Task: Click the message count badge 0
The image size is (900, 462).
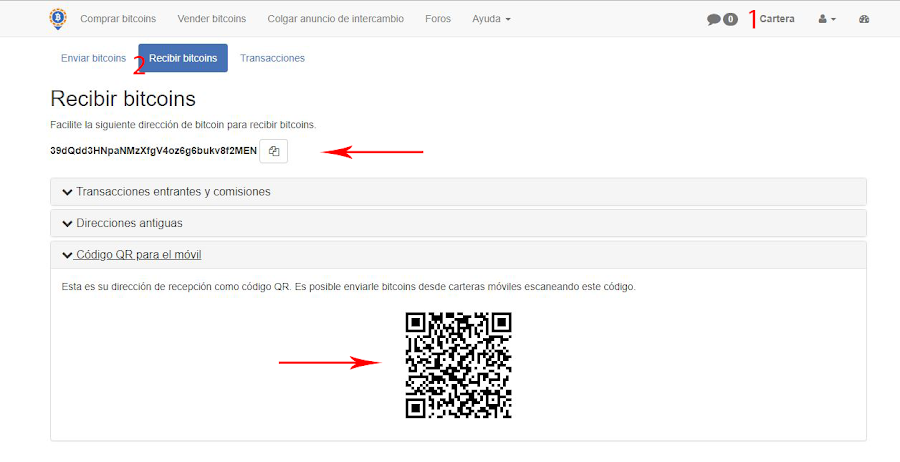Action: 730,20
